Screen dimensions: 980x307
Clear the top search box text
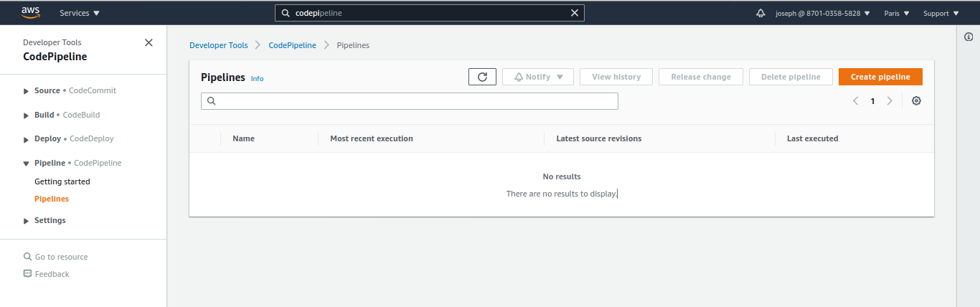tap(574, 13)
